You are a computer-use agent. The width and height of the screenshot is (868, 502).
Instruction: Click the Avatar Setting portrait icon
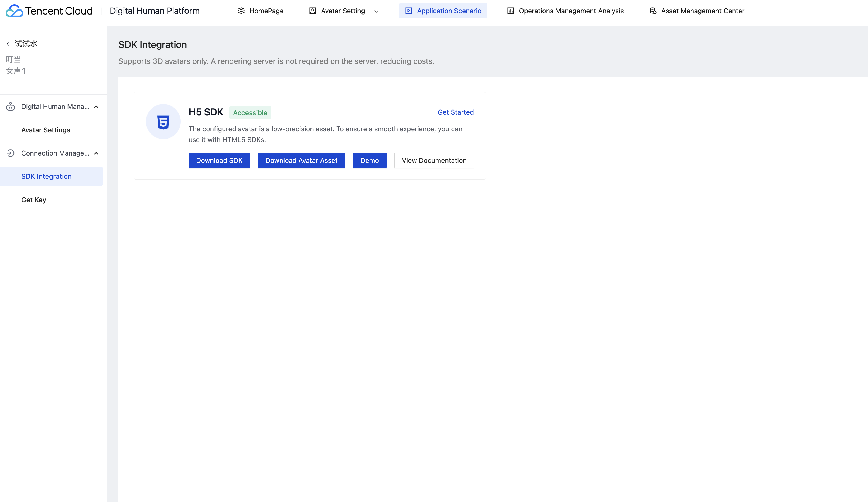tap(312, 11)
